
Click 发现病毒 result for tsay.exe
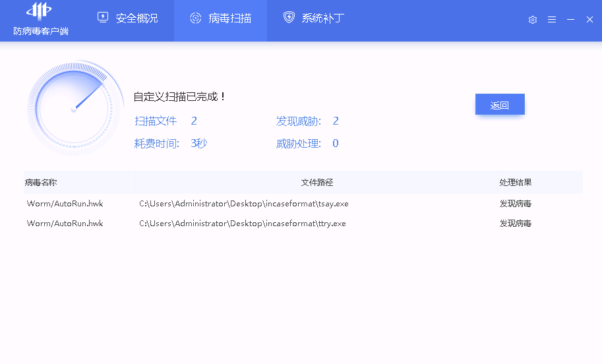(x=516, y=204)
